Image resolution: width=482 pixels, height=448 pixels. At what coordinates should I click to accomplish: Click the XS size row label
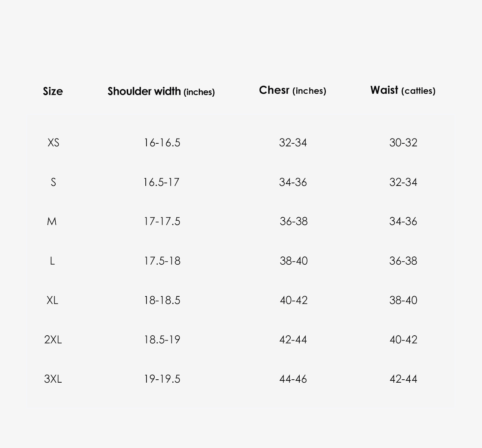point(53,143)
